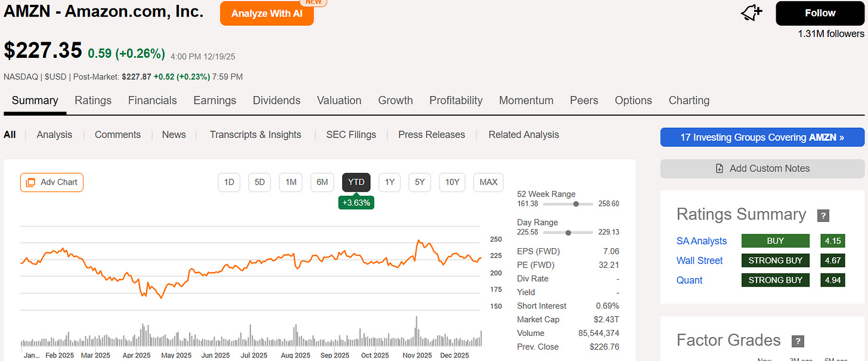Click the Prev. Close value $226.76
Viewport: 868px width, 361px height.
click(604, 347)
